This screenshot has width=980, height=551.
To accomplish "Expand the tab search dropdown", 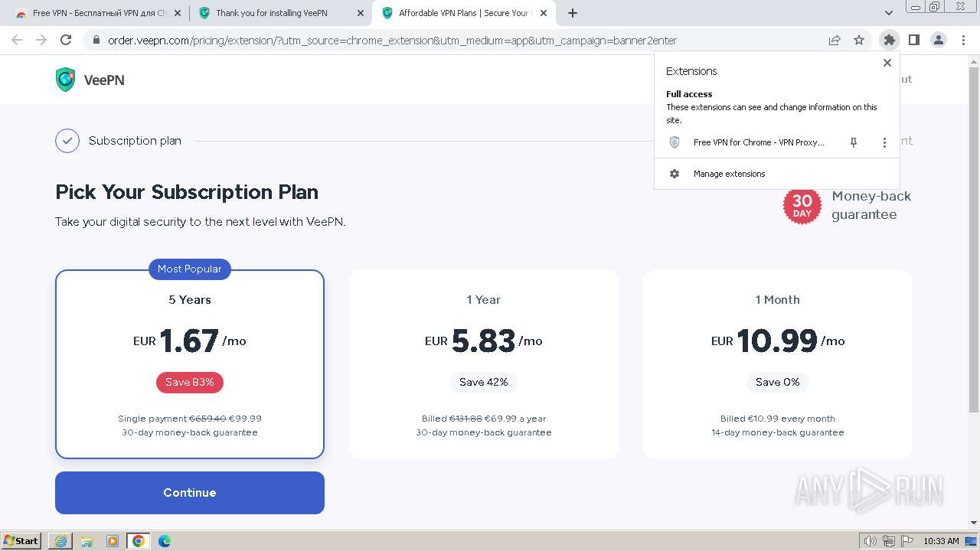I will (889, 13).
